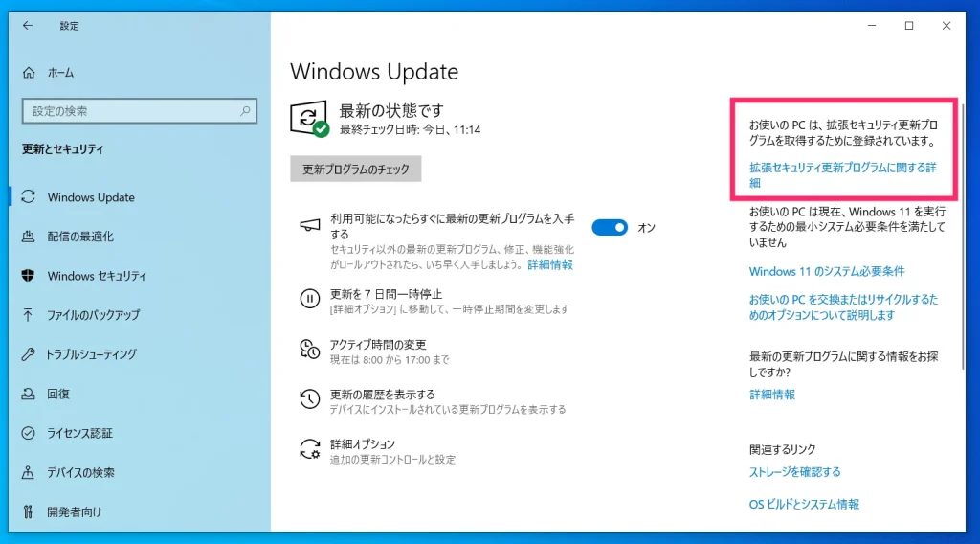This screenshot has height=544, width=980.
Task: Click the ストレージを確認する link
Action: pyautogui.click(x=794, y=472)
